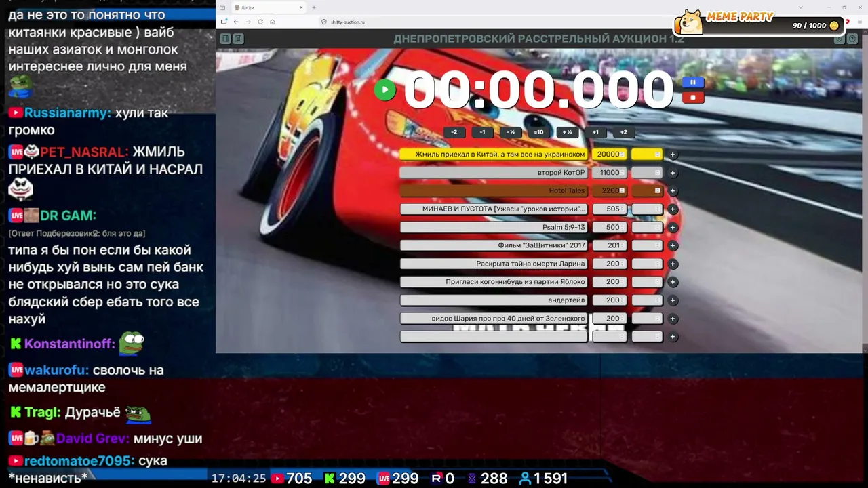Click the add-amount field in the 'Жмиль приехал в Китай' row
The image size is (868, 488).
pyautogui.click(x=647, y=155)
